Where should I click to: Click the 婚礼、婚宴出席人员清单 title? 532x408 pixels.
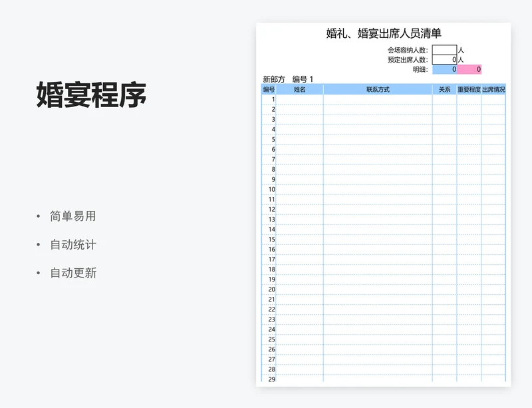[384, 33]
